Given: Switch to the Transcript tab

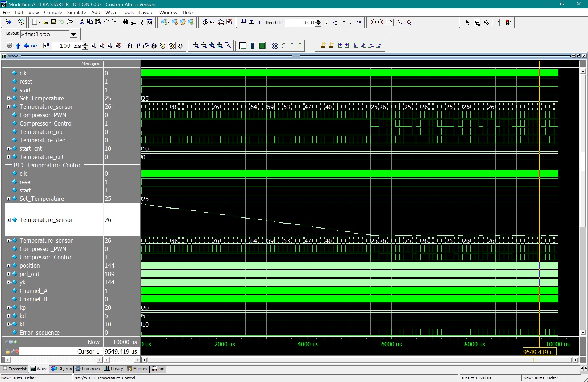Looking at the screenshot, I should tap(15, 369).
